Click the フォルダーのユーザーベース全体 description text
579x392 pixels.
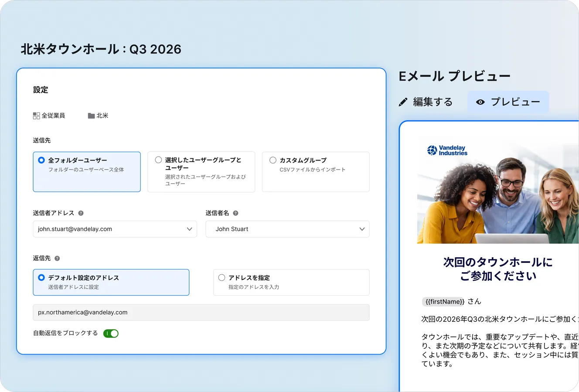pos(86,170)
